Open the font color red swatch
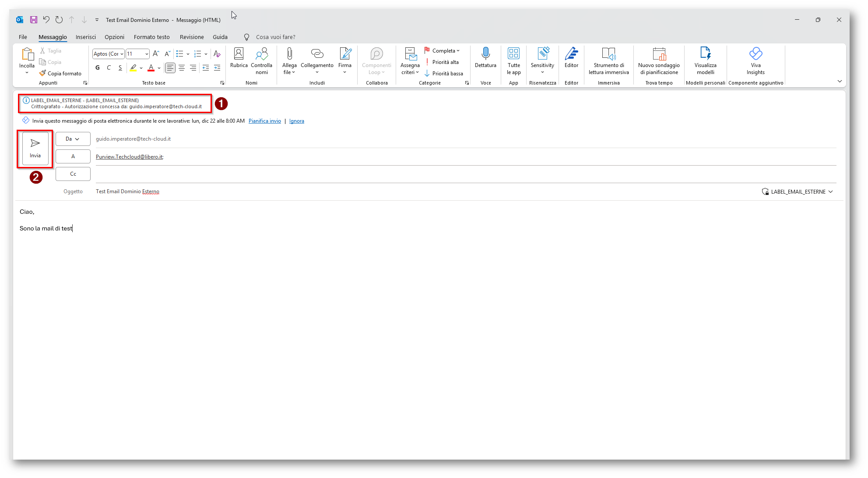 (x=151, y=67)
